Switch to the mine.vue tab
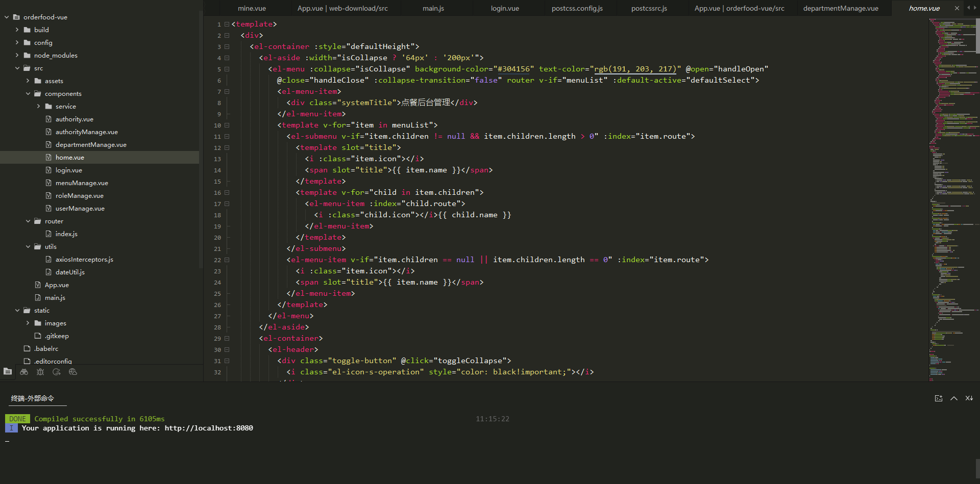 [x=252, y=8]
